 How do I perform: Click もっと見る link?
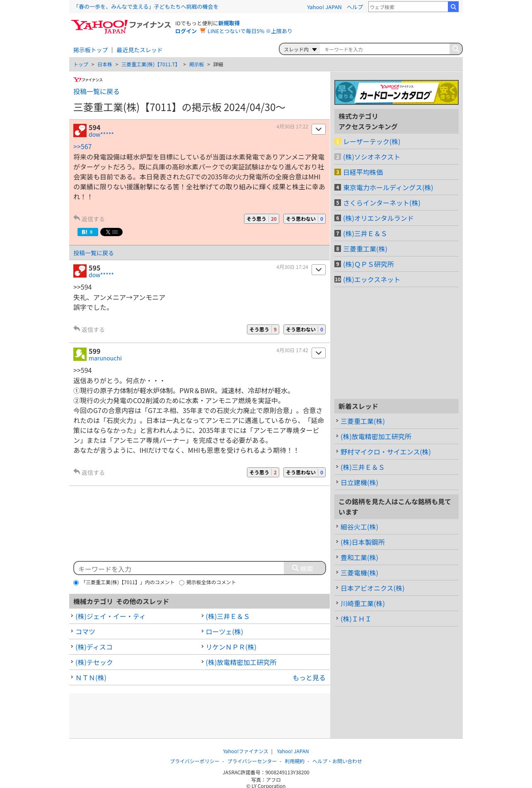pyautogui.click(x=309, y=678)
